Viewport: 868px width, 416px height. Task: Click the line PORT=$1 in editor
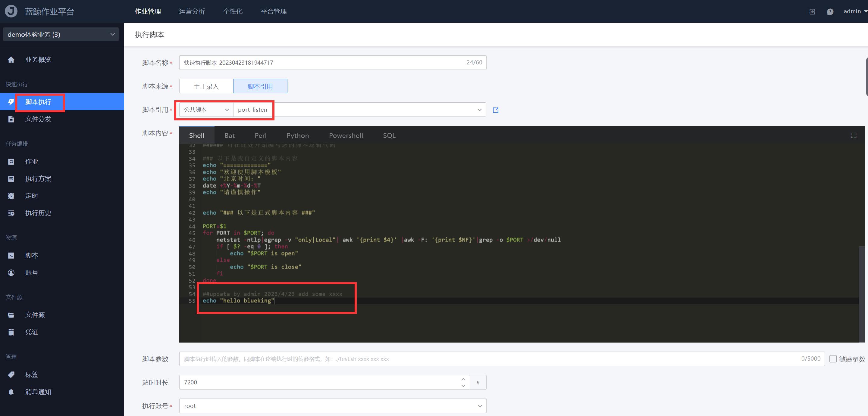214,226
